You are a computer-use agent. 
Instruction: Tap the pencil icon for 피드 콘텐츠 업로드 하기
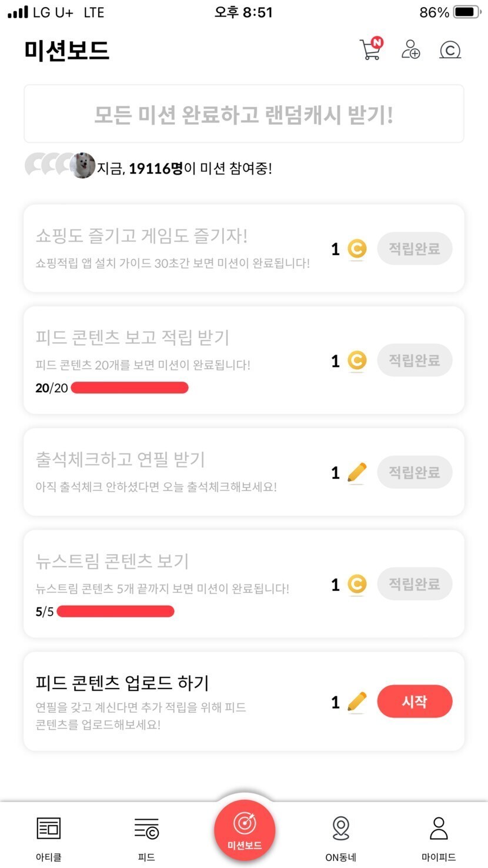click(356, 702)
